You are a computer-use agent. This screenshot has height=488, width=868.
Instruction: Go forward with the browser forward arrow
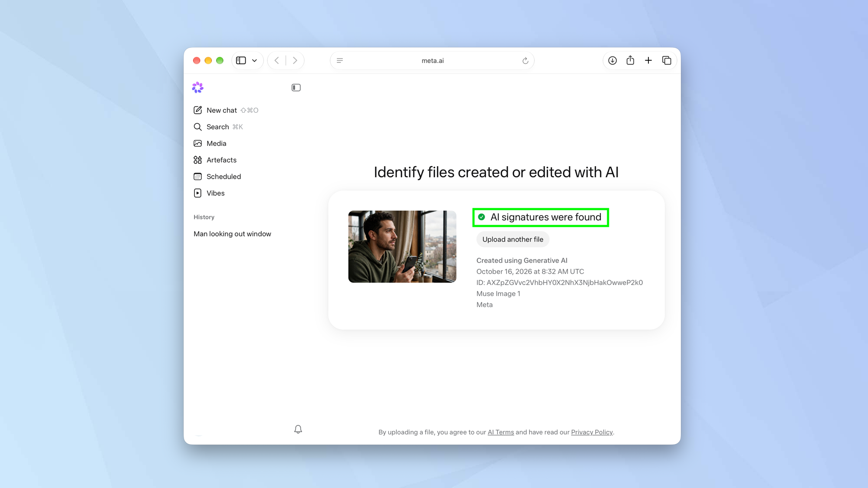click(x=295, y=60)
